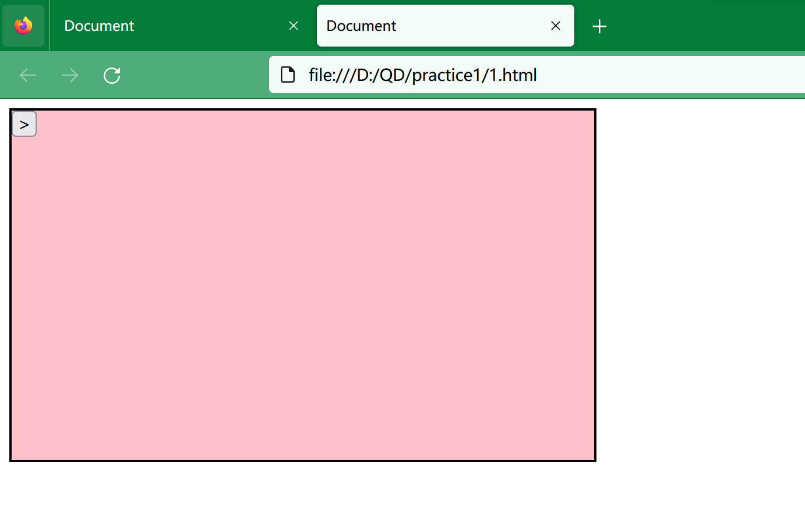Click the white area right of the pink box

pyautogui.click(x=699, y=285)
